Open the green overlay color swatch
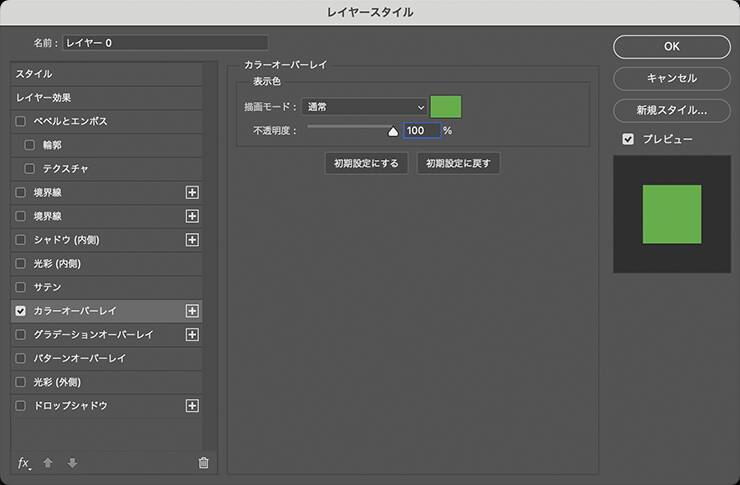The image size is (740, 485). point(446,107)
